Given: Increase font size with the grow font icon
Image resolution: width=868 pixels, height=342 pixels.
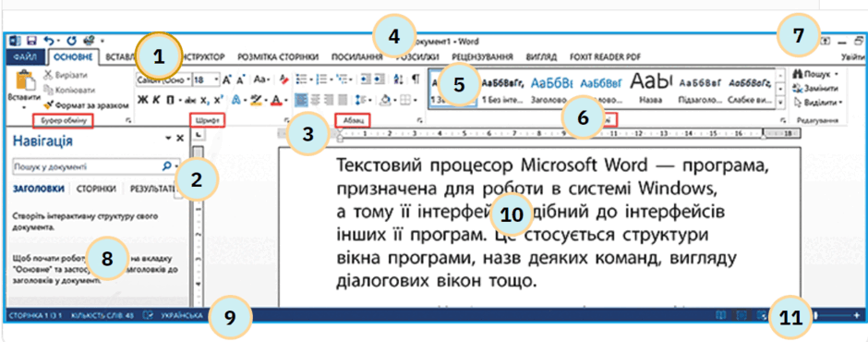Looking at the screenshot, I should coord(226,80).
